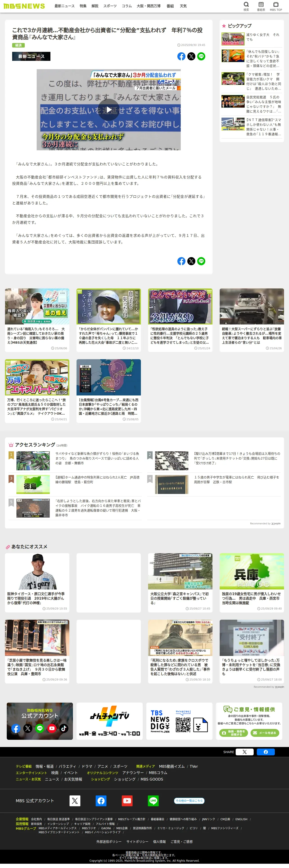Open 福知山花火大会 mother article thumbnail
289x868 pixels.
click(109, 306)
